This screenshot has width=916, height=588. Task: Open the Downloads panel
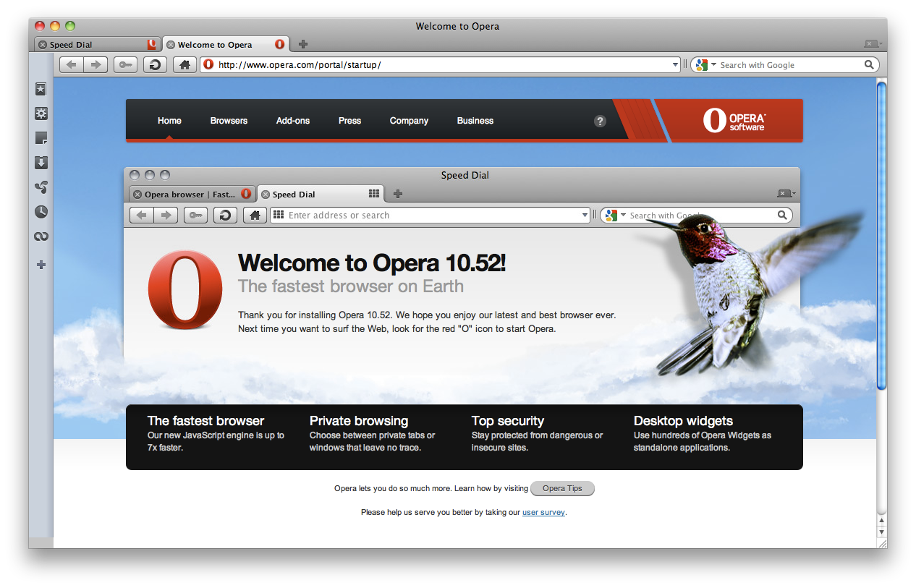(x=41, y=163)
